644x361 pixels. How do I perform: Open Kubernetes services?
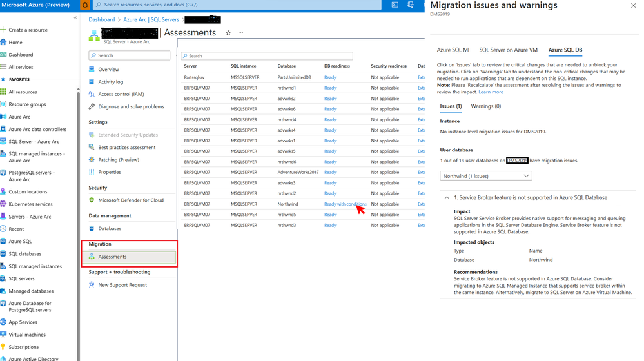click(30, 204)
